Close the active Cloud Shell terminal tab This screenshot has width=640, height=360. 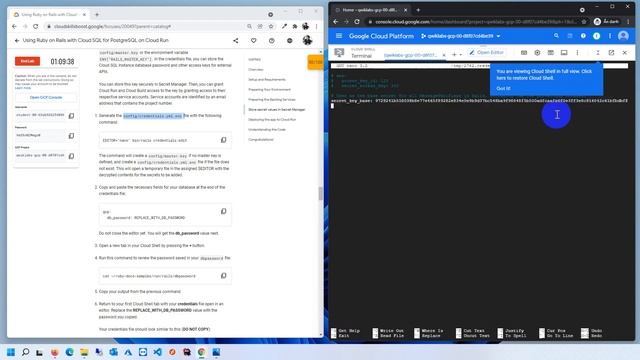point(444,55)
